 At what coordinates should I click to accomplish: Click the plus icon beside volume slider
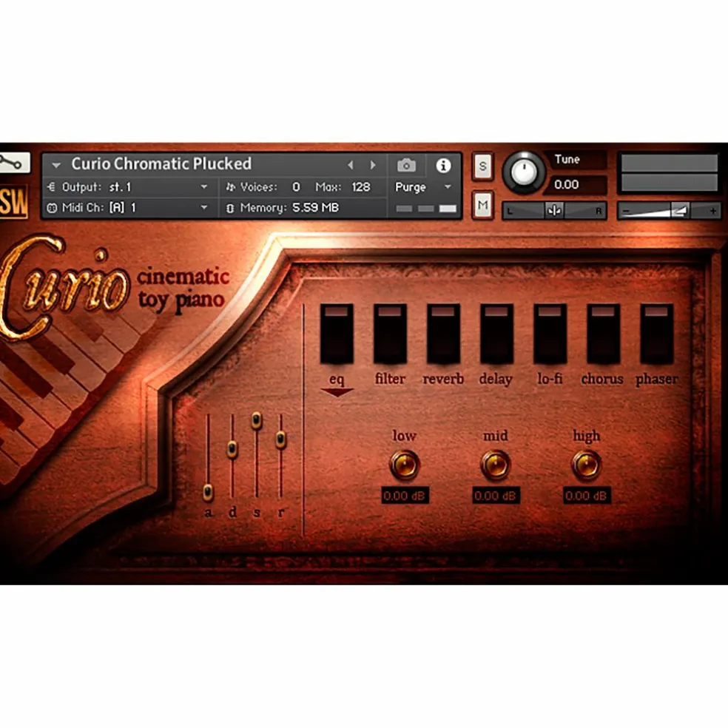click(x=712, y=212)
